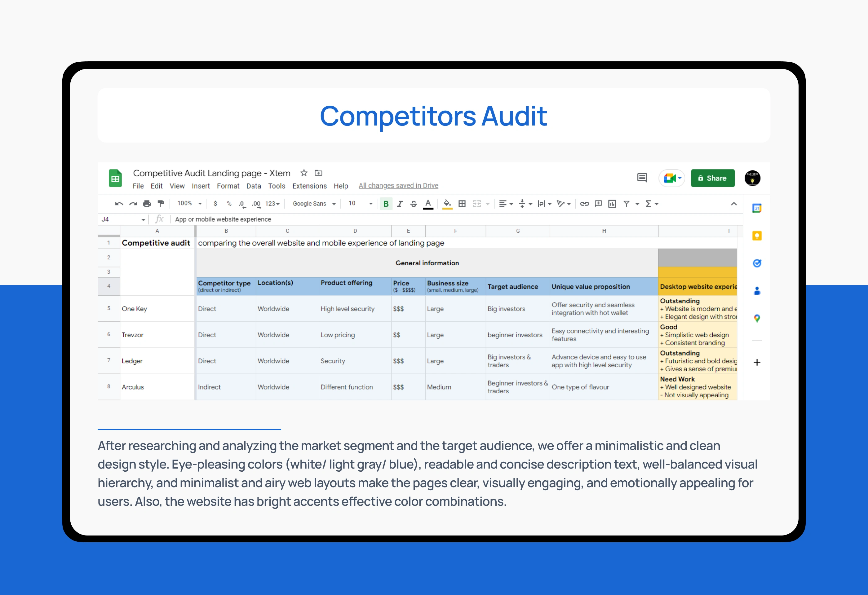Open more number formats 123 dropdown
This screenshot has width=868, height=595.
click(x=272, y=204)
